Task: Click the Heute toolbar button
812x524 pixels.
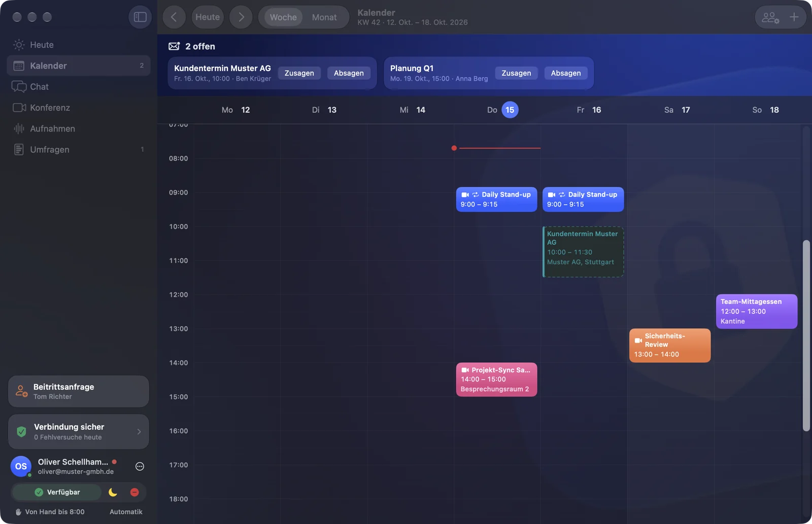Action: coord(208,17)
